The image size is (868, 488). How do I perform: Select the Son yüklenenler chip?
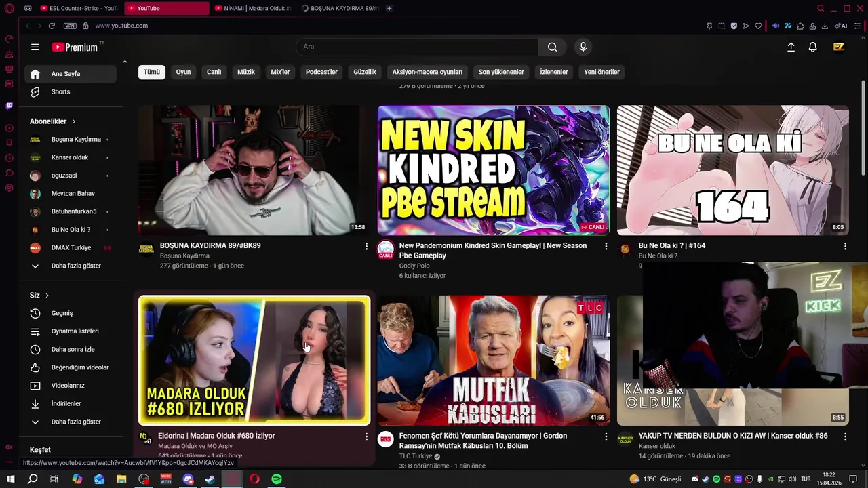[501, 72]
